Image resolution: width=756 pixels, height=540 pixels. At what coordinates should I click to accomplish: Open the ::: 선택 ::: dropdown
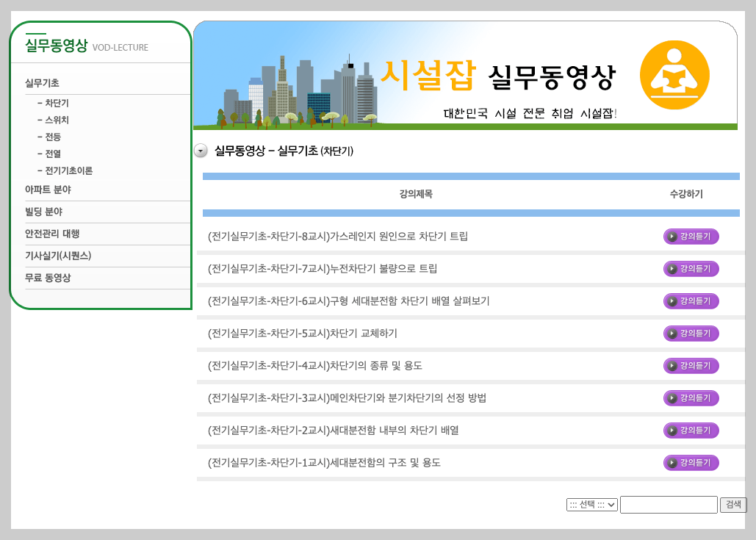click(x=591, y=505)
